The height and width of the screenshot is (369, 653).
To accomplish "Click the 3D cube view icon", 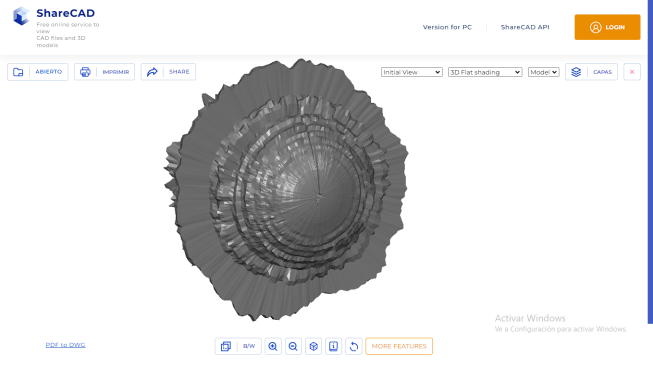I will point(313,346).
